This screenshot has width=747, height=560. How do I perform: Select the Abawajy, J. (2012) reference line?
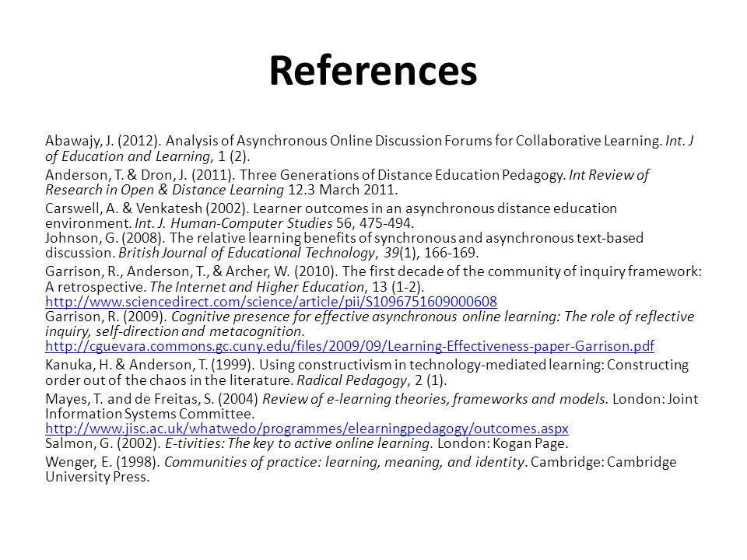pyautogui.click(x=369, y=141)
